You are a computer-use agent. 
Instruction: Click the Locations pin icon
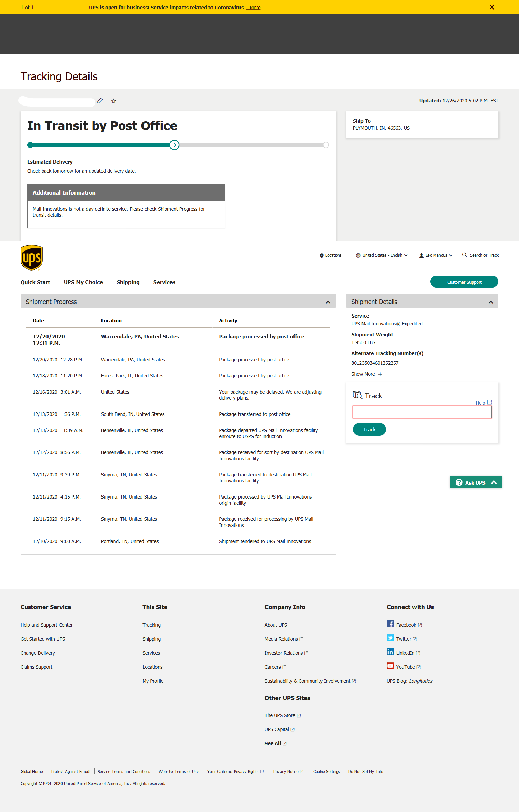[x=322, y=256]
